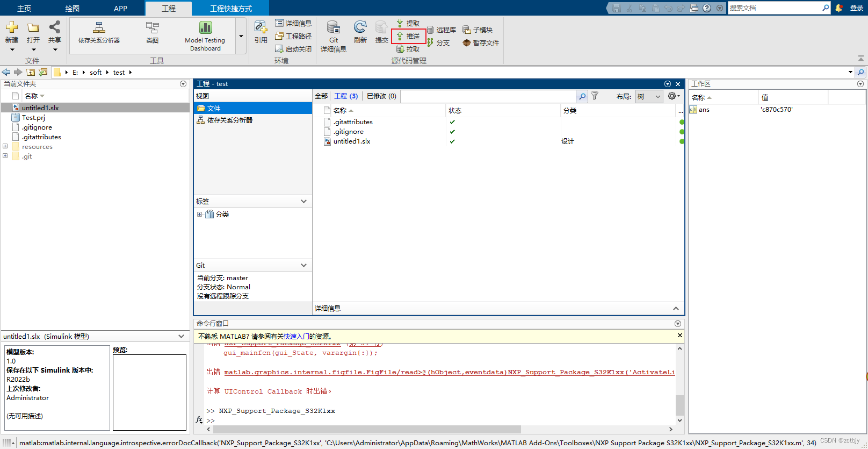Open the 布局 layout combo box
The width and height of the screenshot is (868, 449).
click(649, 96)
